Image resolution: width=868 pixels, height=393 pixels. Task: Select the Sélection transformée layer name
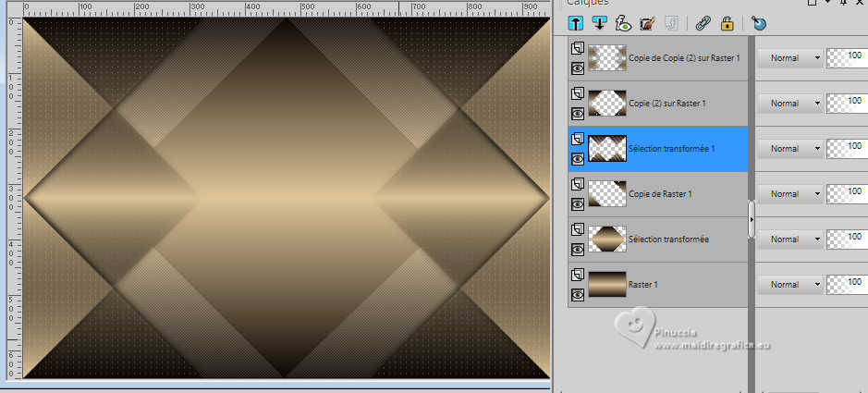668,239
